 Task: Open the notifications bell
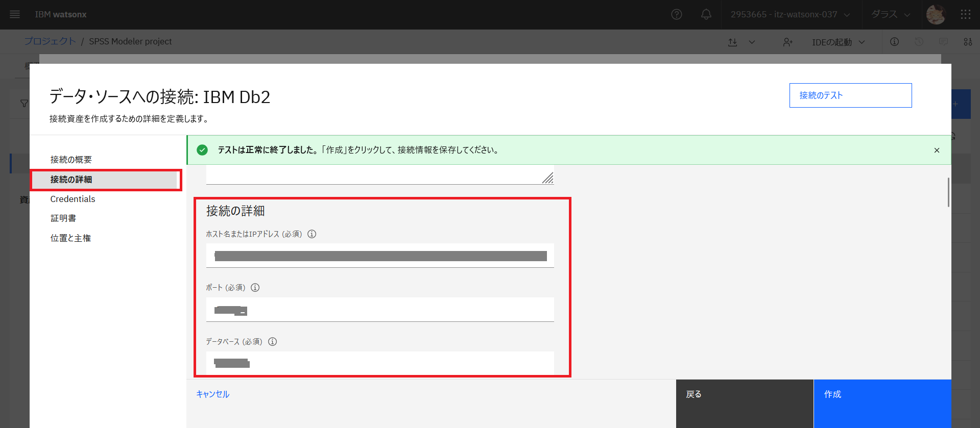click(x=706, y=14)
